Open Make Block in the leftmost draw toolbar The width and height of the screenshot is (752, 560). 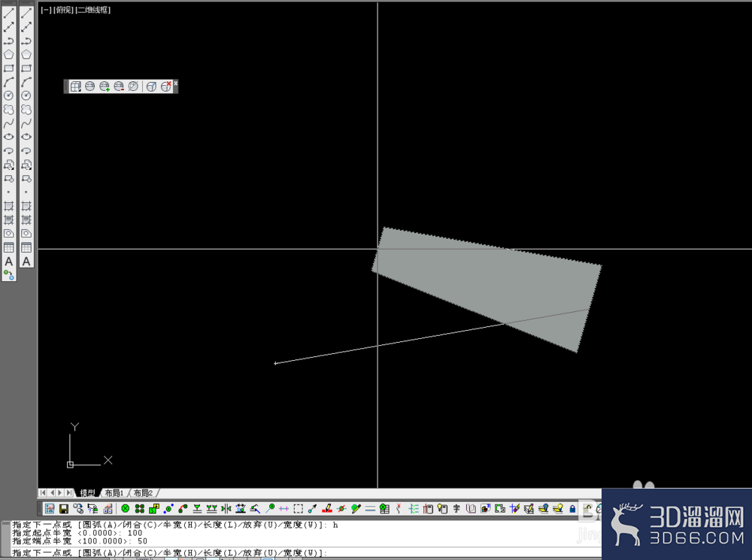[8, 178]
